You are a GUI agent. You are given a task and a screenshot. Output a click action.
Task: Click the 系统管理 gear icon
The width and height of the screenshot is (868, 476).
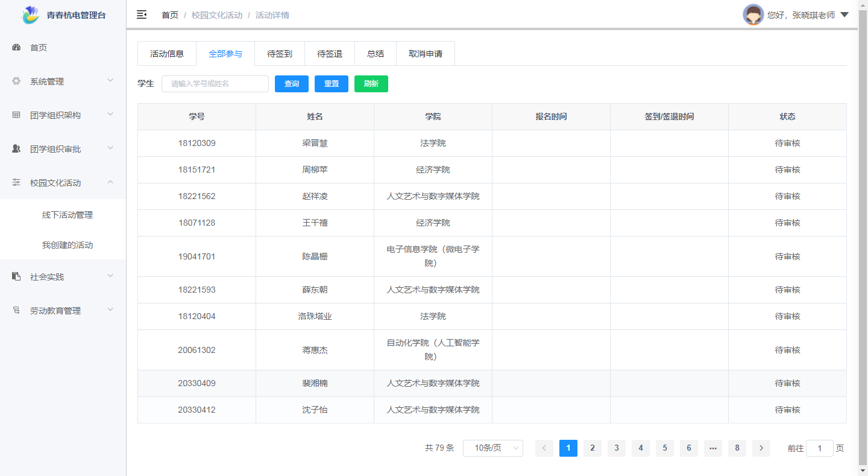tap(16, 81)
